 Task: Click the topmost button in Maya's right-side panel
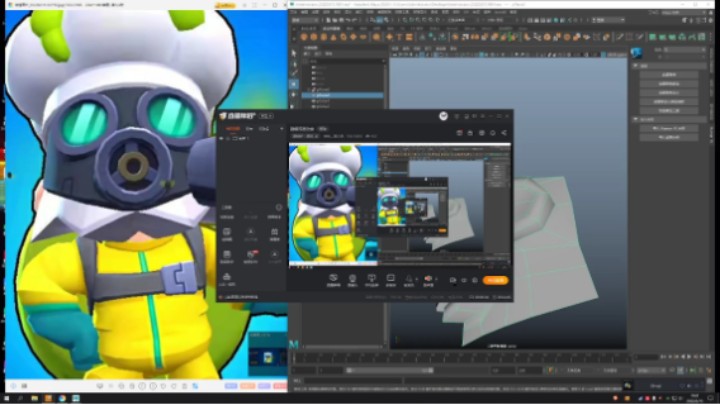pos(669,74)
